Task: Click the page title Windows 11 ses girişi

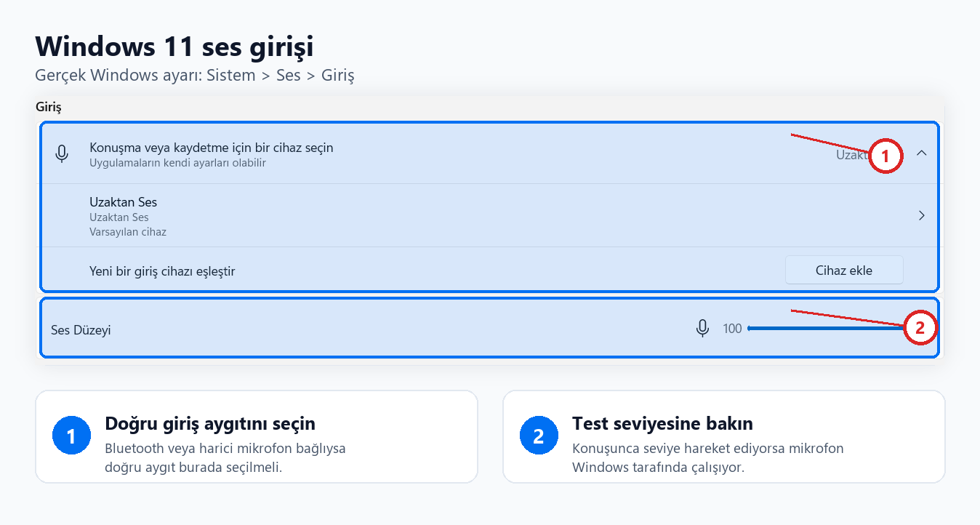Action: pos(174,47)
